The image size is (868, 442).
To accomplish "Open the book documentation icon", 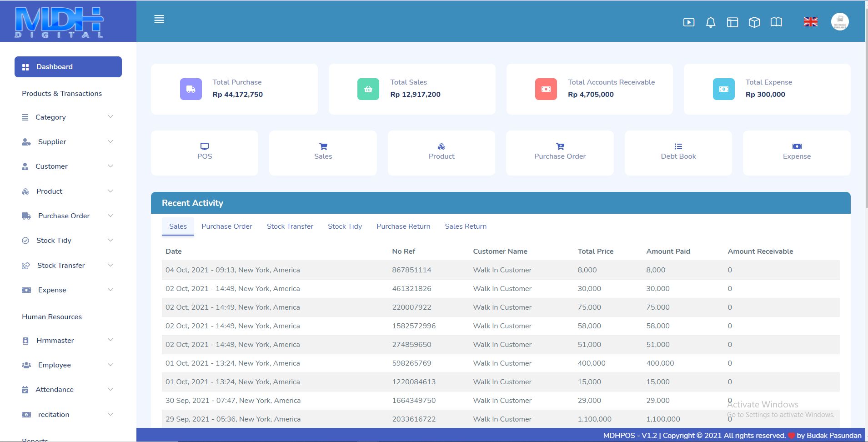I will click(x=776, y=22).
